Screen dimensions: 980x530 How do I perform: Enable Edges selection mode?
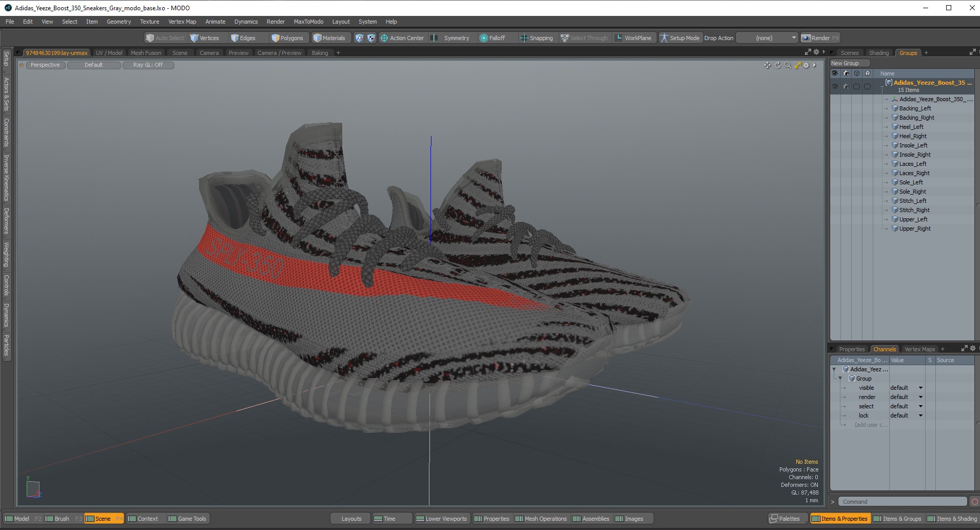[243, 38]
